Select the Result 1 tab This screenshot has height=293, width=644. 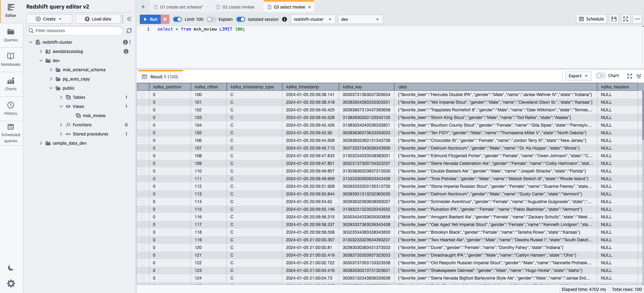tap(160, 76)
